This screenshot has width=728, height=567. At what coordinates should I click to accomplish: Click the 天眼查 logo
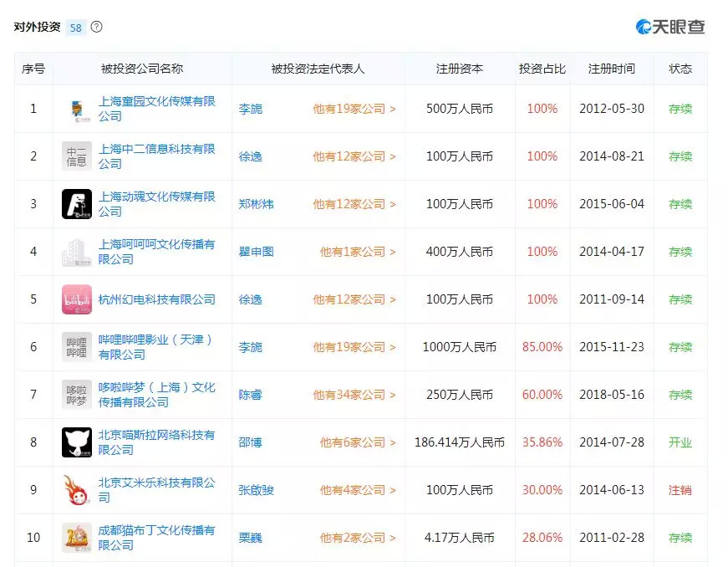tap(670, 27)
